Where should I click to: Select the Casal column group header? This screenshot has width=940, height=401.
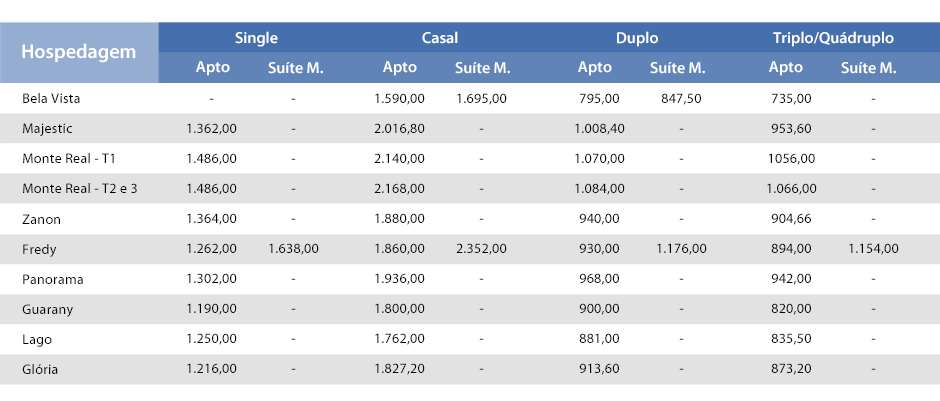[x=439, y=38]
